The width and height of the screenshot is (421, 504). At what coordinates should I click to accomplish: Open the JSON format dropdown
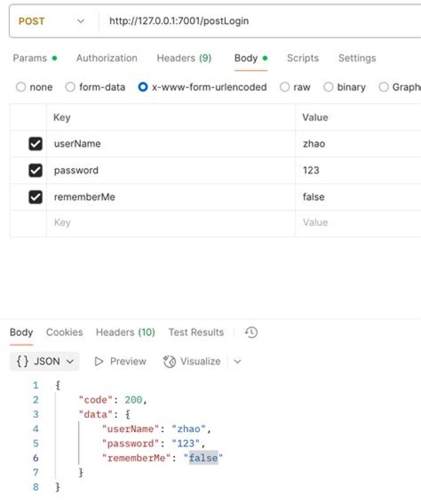(x=44, y=361)
